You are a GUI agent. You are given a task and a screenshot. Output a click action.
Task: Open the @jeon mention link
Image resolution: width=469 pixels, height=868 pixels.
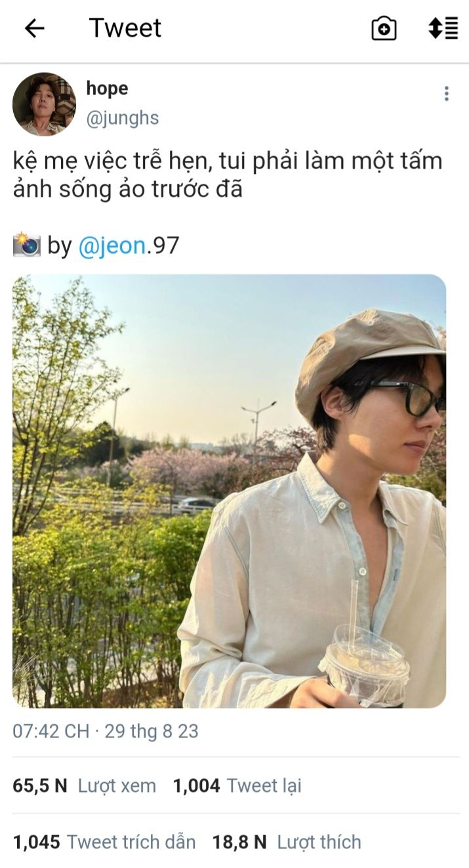tap(112, 245)
